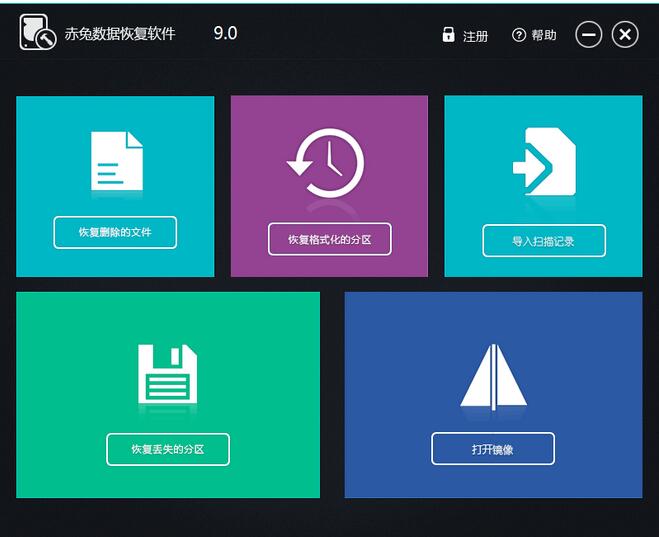Click the clock restore icon
The width and height of the screenshot is (659, 537).
[326, 163]
